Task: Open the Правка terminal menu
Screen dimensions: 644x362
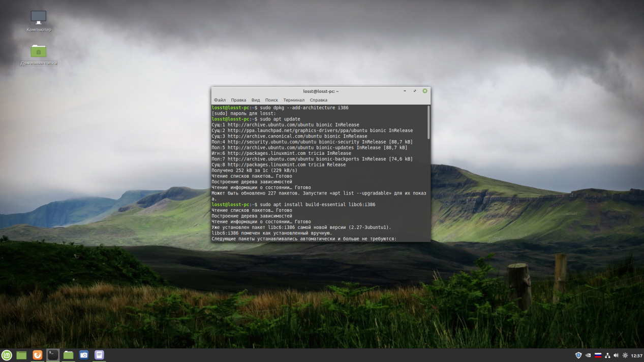Action: pyautogui.click(x=238, y=100)
